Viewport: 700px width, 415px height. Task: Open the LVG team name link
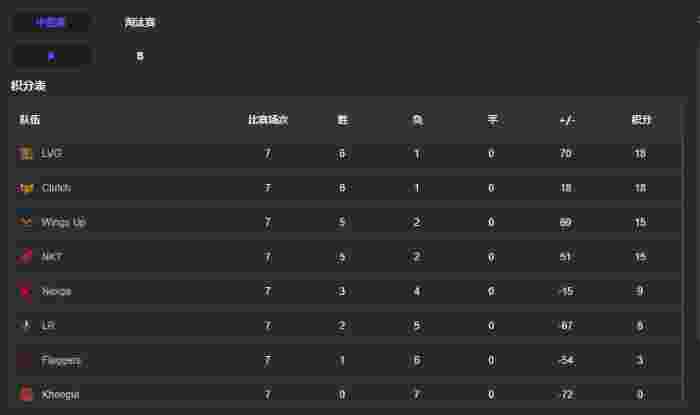(x=52, y=154)
